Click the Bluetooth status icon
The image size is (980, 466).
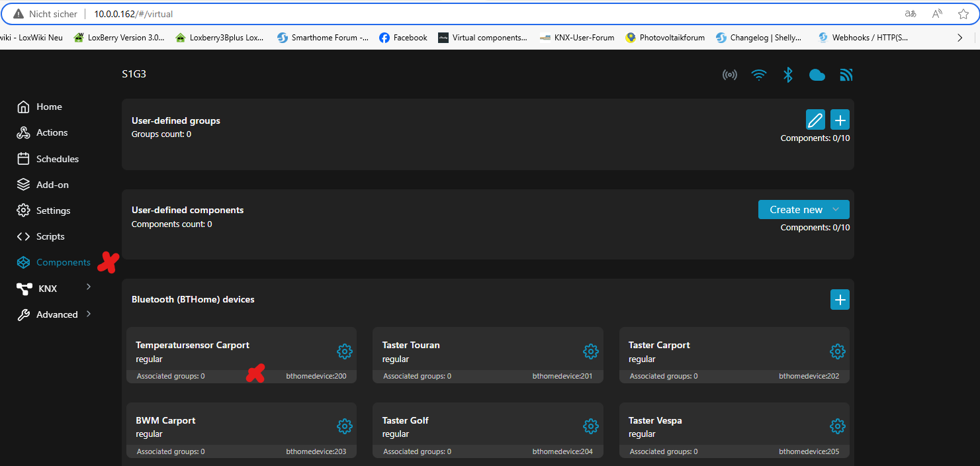click(x=787, y=75)
